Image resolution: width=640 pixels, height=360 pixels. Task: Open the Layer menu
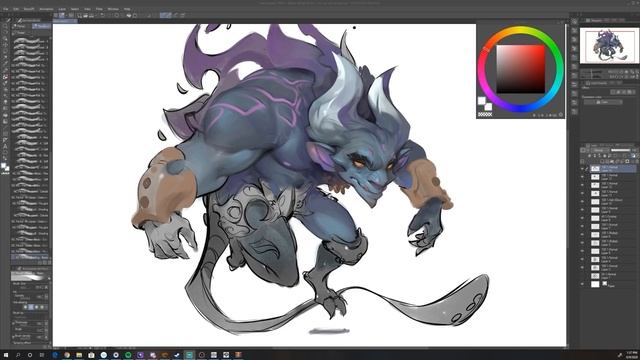pyautogui.click(x=62, y=9)
